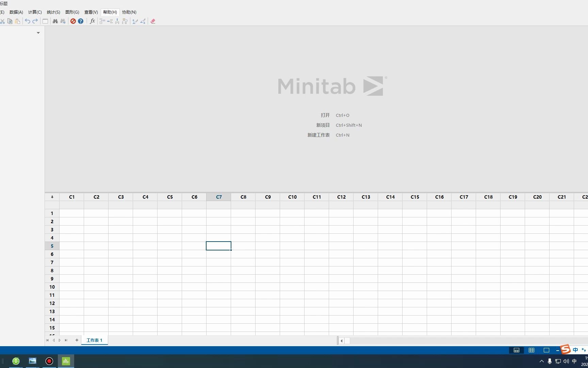Open the Find tool with binoculars icon
This screenshot has width=588, height=368.
(x=55, y=21)
